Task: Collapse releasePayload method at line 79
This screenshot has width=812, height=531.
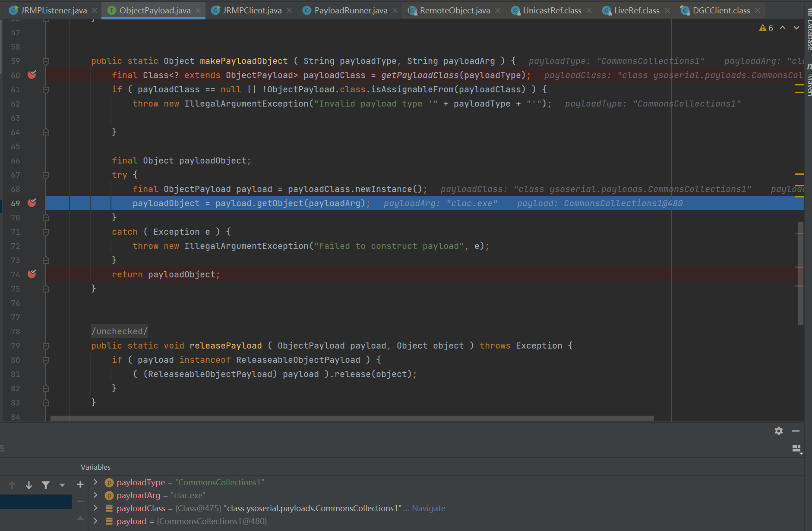Action: point(46,346)
